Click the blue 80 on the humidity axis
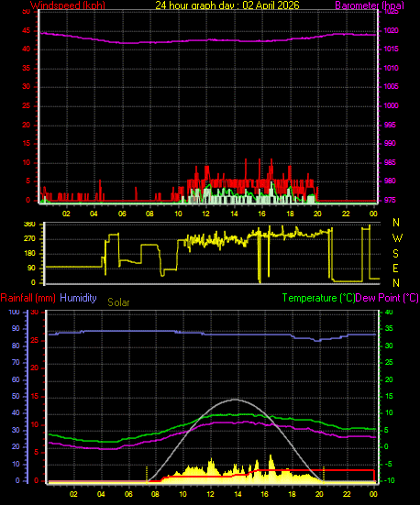The image size is (420, 505). (16, 346)
